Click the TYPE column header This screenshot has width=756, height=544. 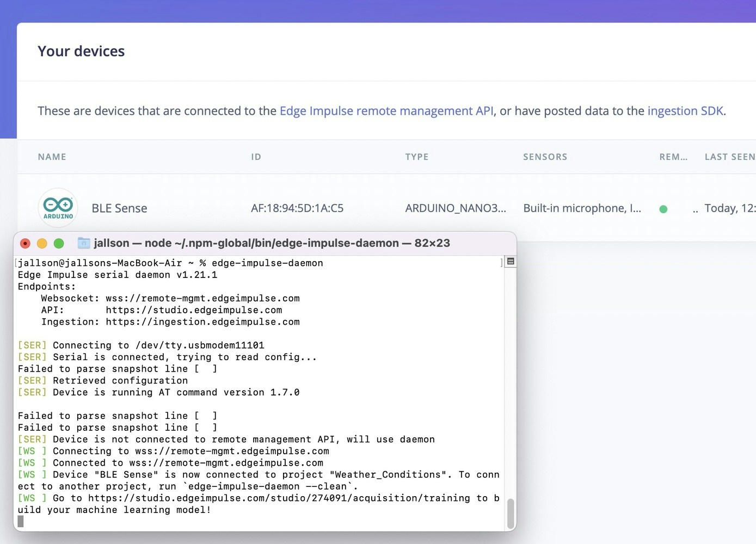pos(417,157)
